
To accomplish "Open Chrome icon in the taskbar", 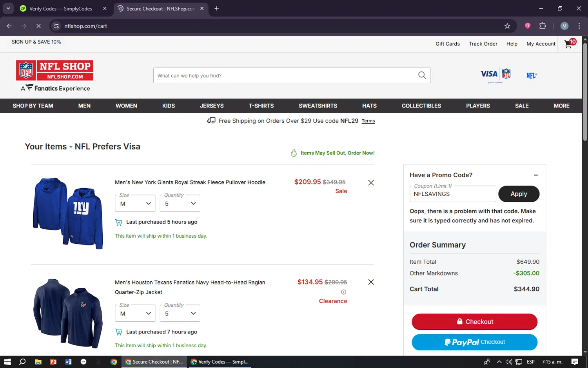I will (x=114, y=362).
